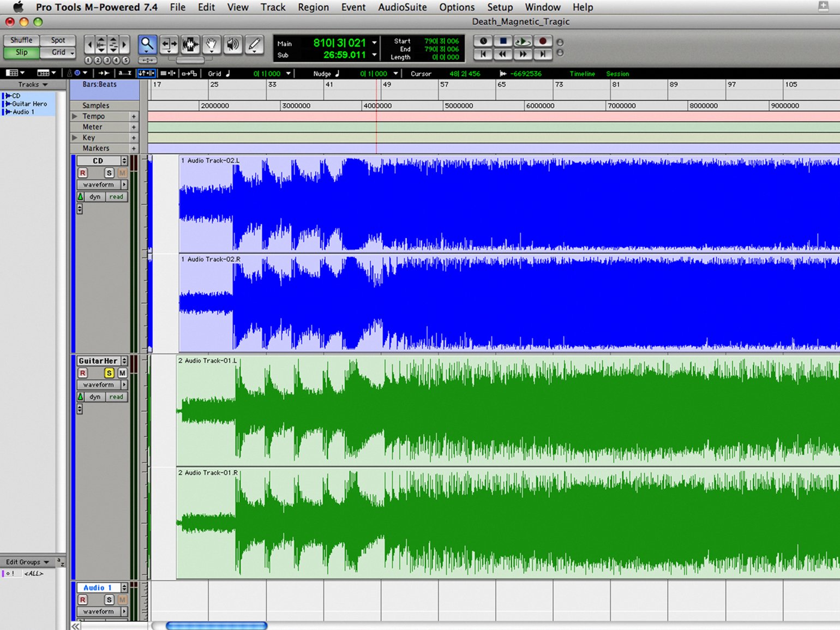840x630 pixels.
Task: Click Audio Track-02.L blue waveform region
Action: [x=510, y=204]
